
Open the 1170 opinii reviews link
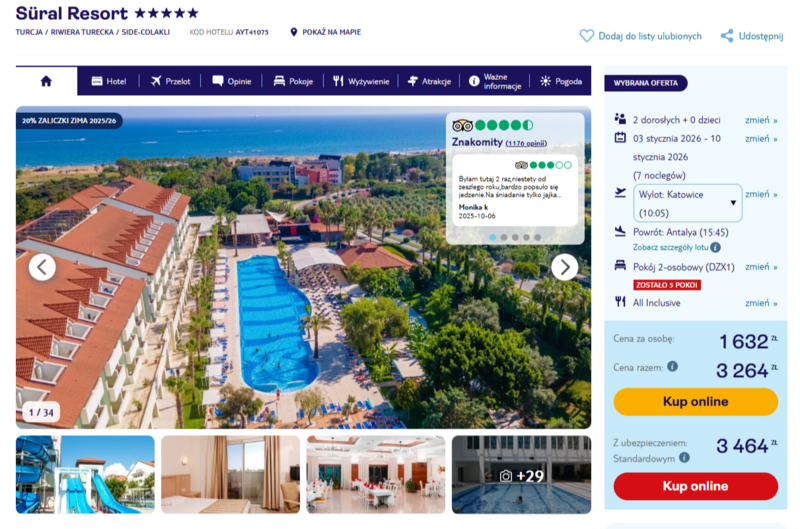click(526, 143)
